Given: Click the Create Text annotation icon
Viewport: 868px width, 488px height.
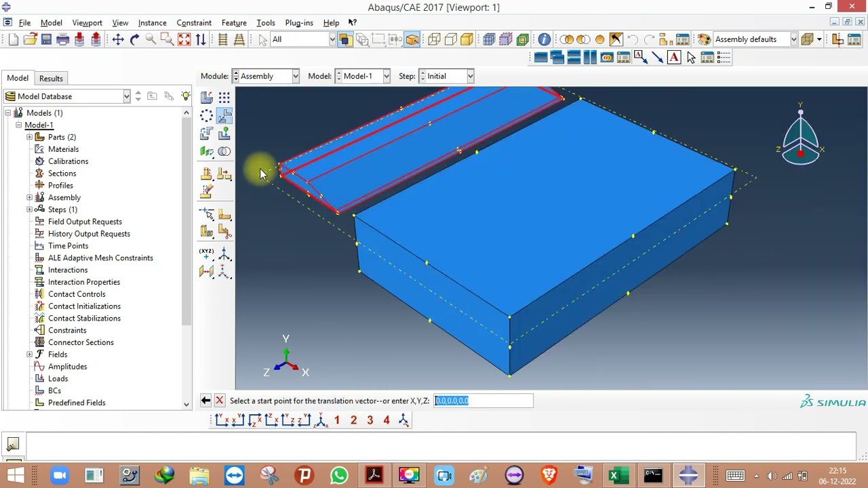Looking at the screenshot, I should (674, 58).
